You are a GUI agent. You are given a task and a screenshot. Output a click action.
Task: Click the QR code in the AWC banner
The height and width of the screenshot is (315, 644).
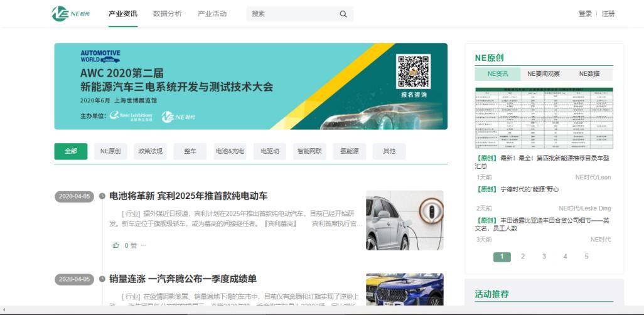coord(413,72)
